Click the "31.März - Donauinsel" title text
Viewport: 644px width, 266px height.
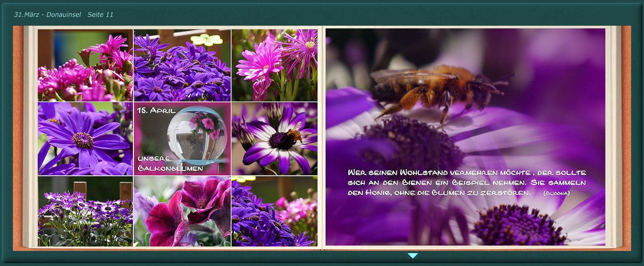click(x=48, y=15)
